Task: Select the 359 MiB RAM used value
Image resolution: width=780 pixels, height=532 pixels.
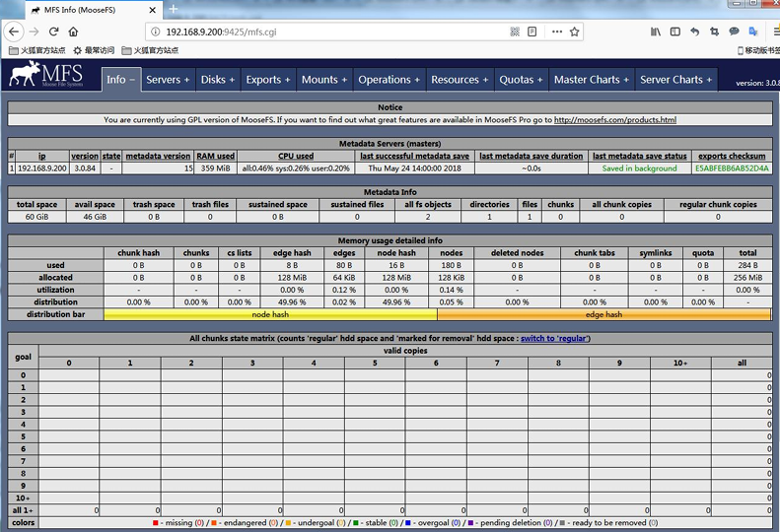Action: tap(215, 168)
